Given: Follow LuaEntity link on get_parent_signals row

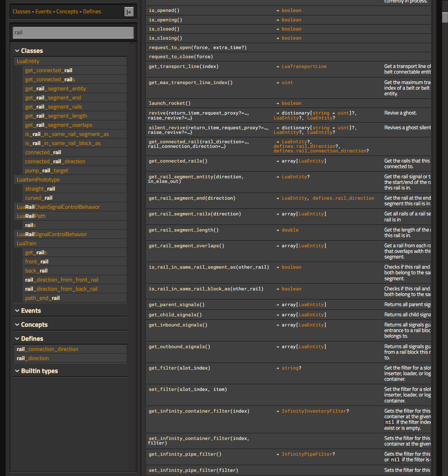Looking at the screenshot, I should tap(311, 305).
